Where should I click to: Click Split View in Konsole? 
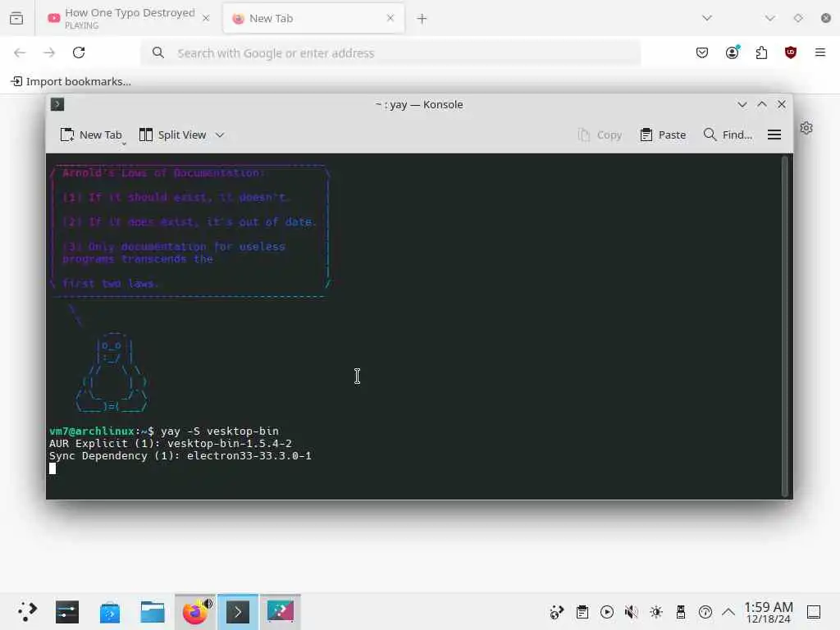click(x=173, y=135)
